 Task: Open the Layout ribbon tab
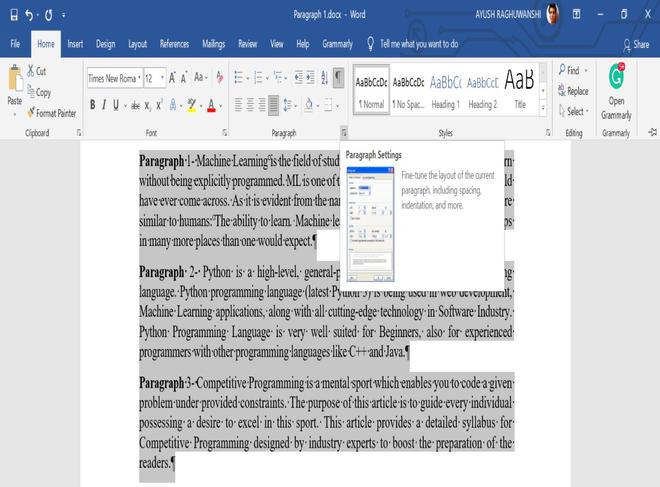pyautogui.click(x=138, y=44)
